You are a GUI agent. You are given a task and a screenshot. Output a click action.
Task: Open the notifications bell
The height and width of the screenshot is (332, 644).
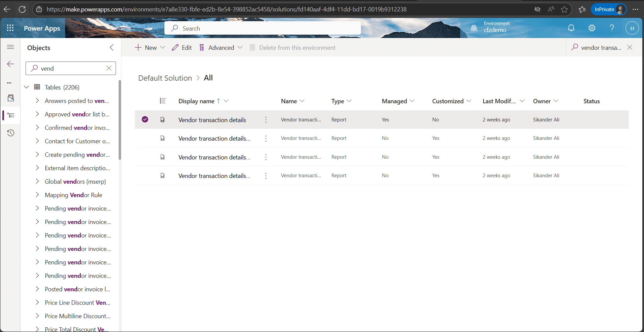pos(571,28)
